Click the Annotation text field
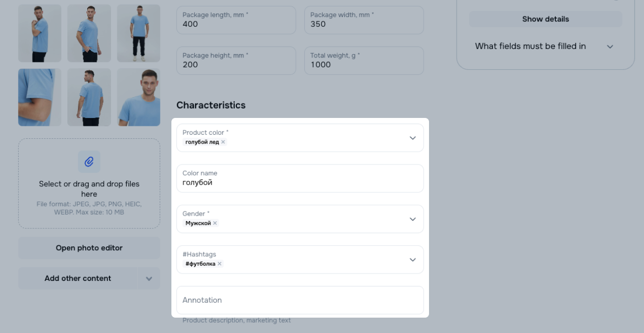644x333 pixels. click(x=300, y=300)
